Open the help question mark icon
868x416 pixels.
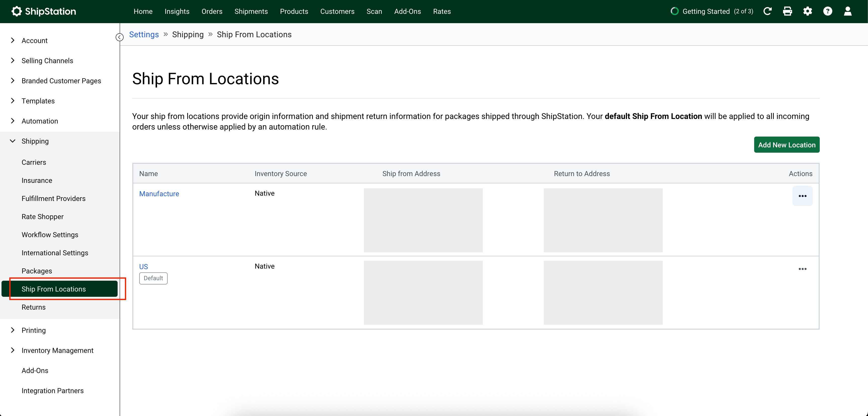point(828,11)
